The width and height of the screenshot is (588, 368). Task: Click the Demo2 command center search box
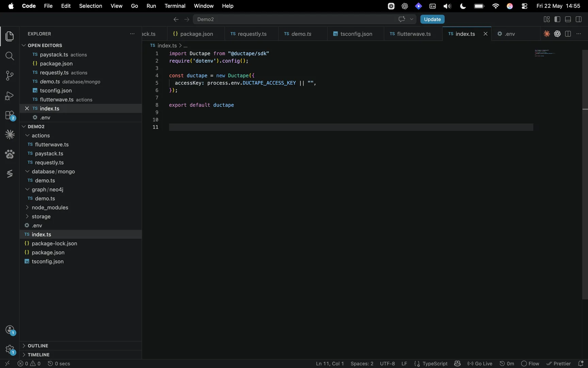(304, 19)
